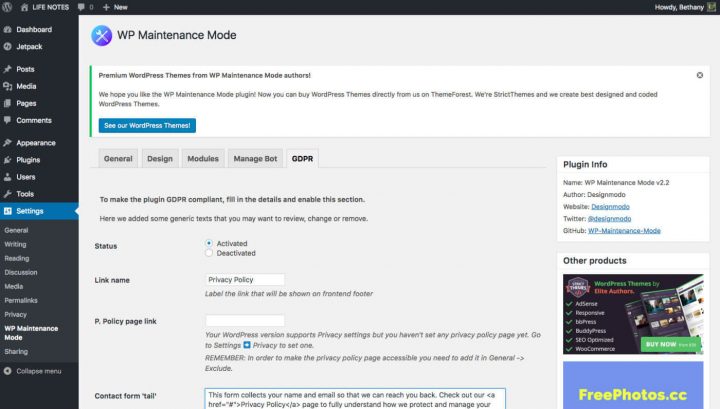Click the Appearance paintbrush icon
Image resolution: width=720 pixels, height=409 pixels.
coord(7,143)
